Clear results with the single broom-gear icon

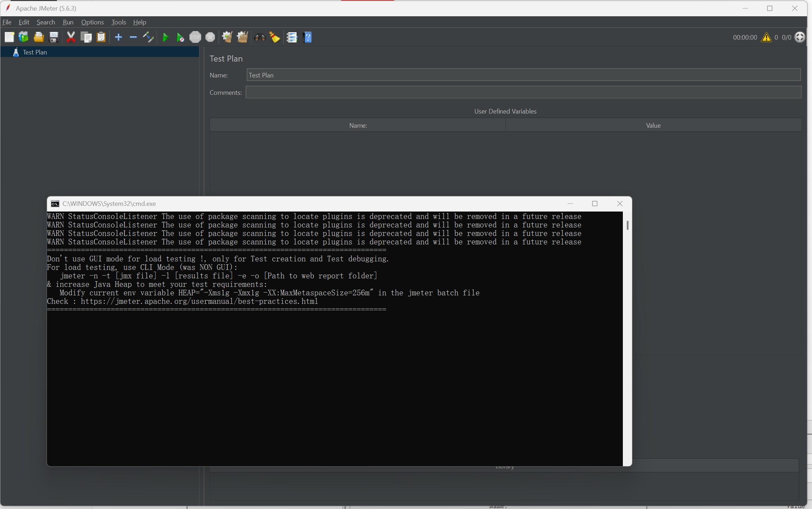point(227,37)
